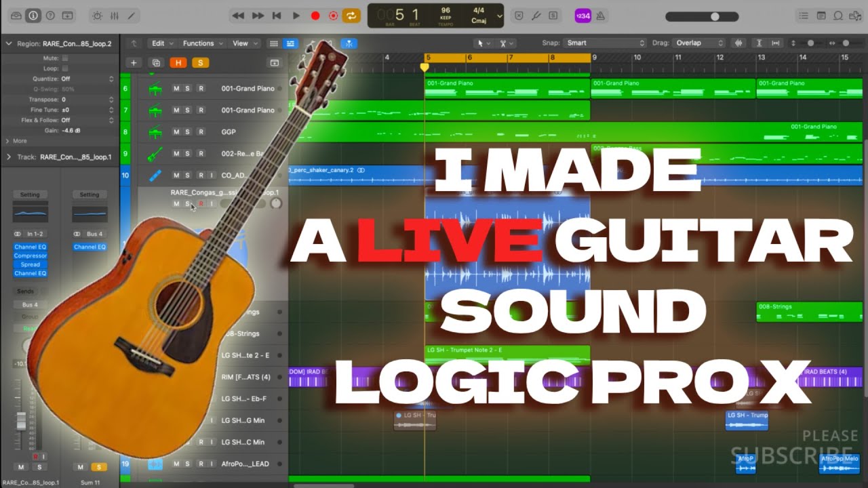Open the Library panel icon
This screenshot has height=488, width=868.
(x=16, y=15)
